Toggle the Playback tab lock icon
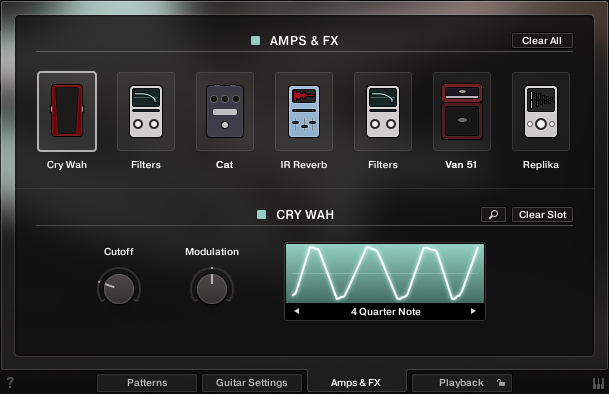 point(501,383)
